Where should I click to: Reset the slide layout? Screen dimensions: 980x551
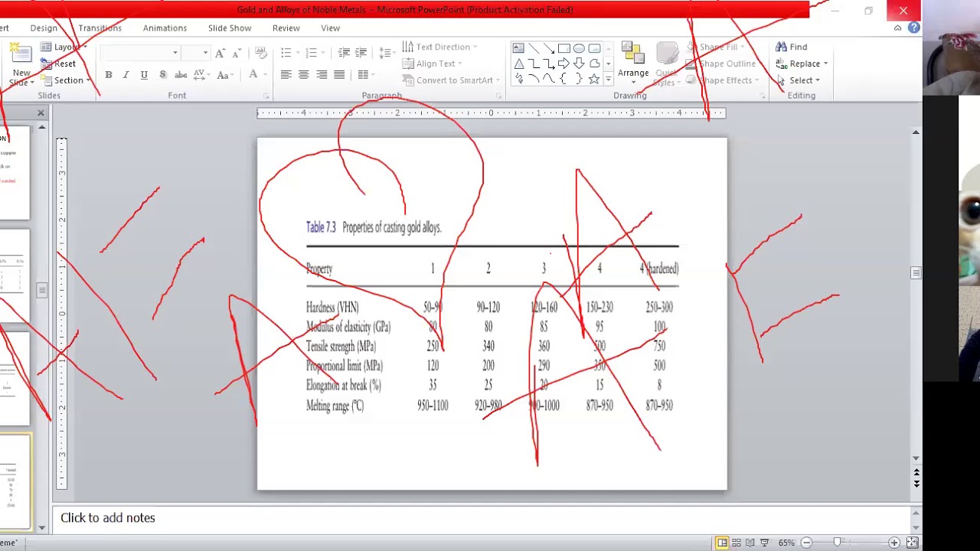click(x=58, y=64)
